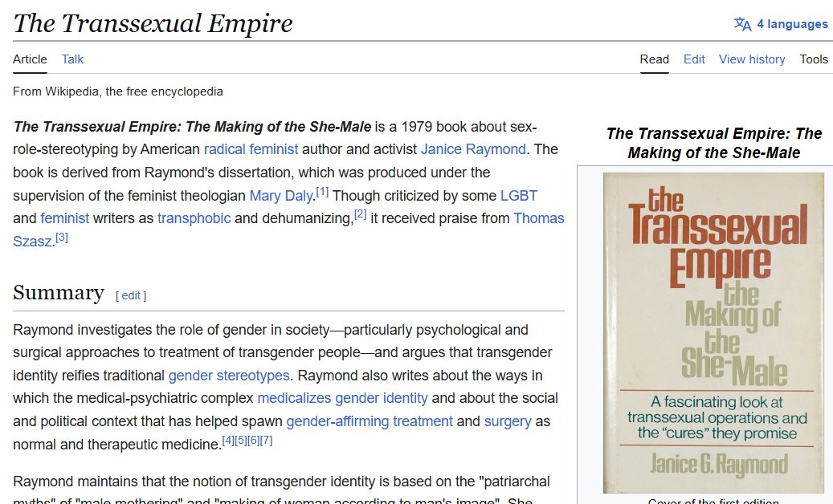This screenshot has height=504, width=833.
Task: Open the Edit tab
Action: [x=694, y=59]
